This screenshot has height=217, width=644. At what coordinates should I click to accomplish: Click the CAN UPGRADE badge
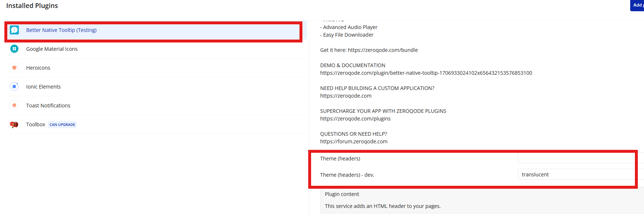point(63,124)
